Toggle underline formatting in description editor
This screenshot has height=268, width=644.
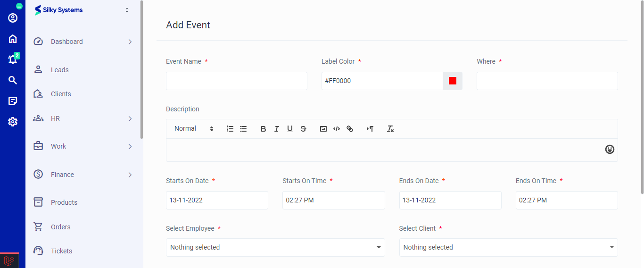(290, 129)
